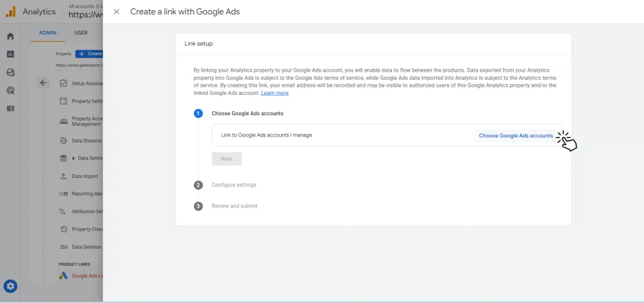
Task: Open Data Streams menu item
Action: pos(87,141)
